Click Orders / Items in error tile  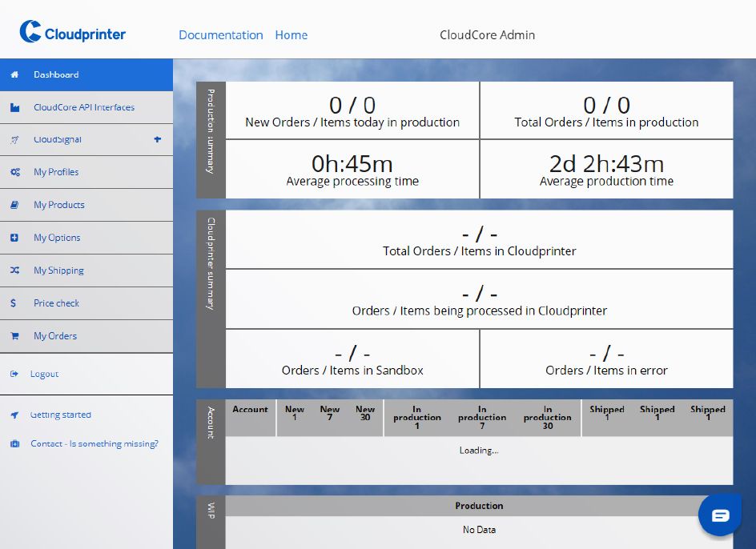[x=606, y=359]
